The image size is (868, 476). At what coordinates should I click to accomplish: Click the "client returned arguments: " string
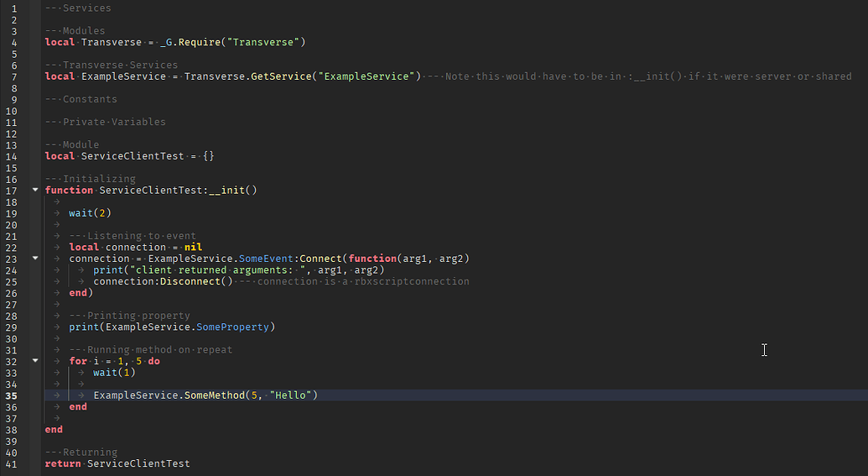pyautogui.click(x=217, y=269)
